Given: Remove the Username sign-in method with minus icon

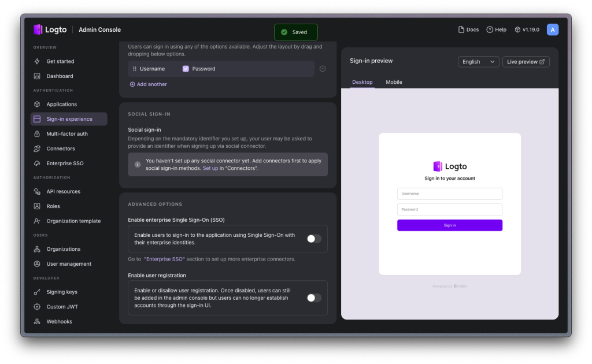Looking at the screenshot, I should (x=323, y=69).
